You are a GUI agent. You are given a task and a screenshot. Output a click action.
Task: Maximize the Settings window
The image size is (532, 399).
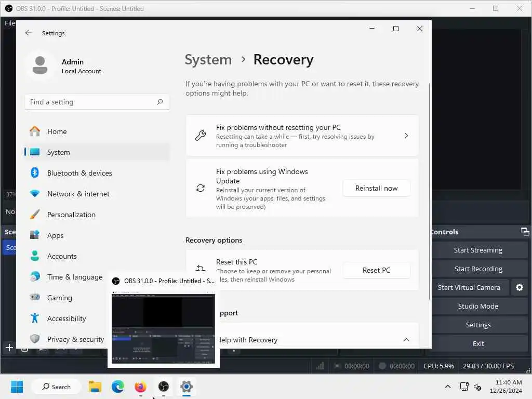[395, 29]
